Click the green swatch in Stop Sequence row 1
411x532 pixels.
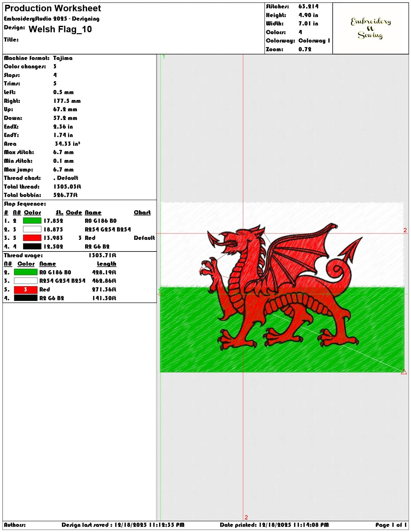(x=32, y=221)
